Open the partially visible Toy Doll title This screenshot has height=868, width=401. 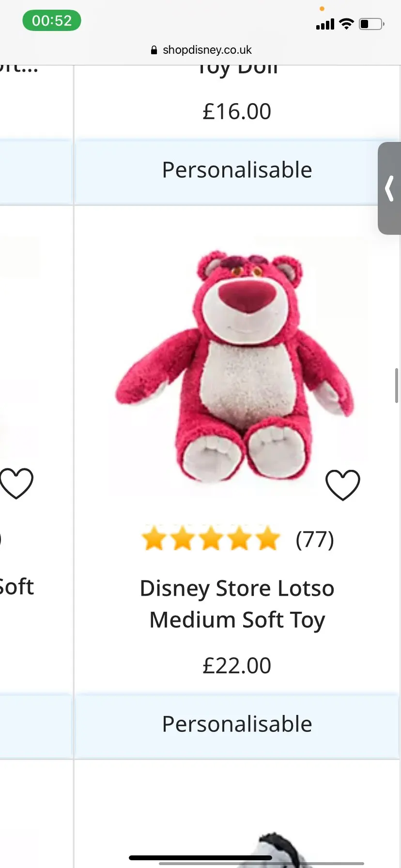coord(237,69)
